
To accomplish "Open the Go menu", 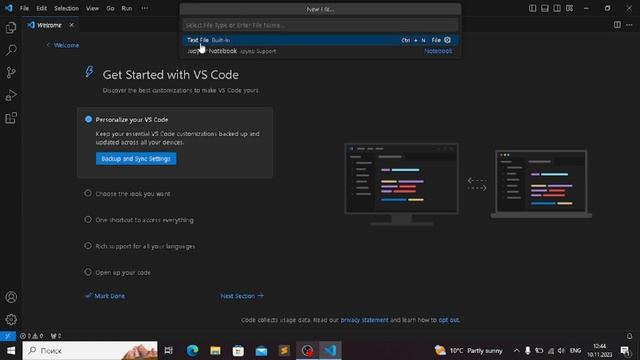I will point(110,8).
